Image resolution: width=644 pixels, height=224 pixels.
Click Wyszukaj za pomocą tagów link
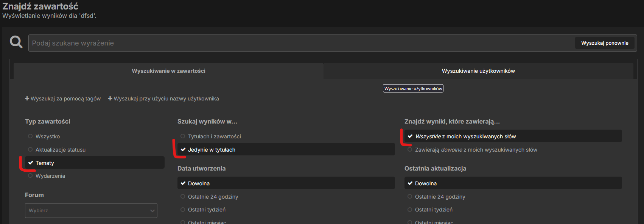click(65, 99)
